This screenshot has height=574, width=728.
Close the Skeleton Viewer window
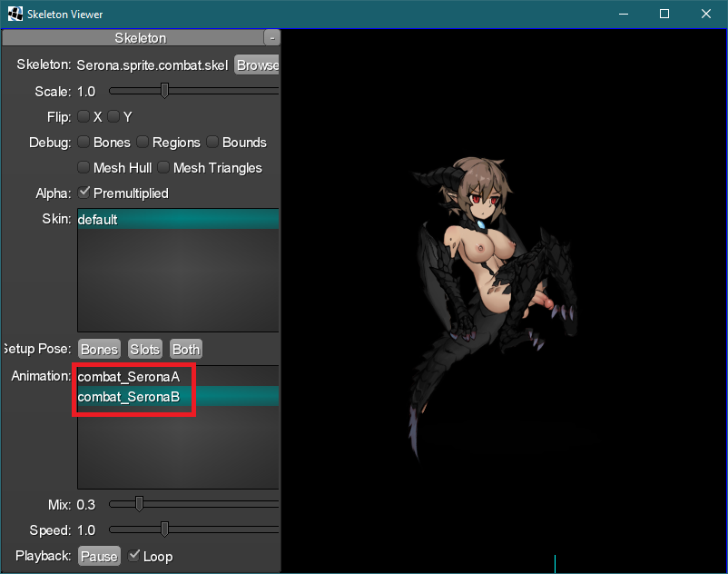tap(705, 14)
